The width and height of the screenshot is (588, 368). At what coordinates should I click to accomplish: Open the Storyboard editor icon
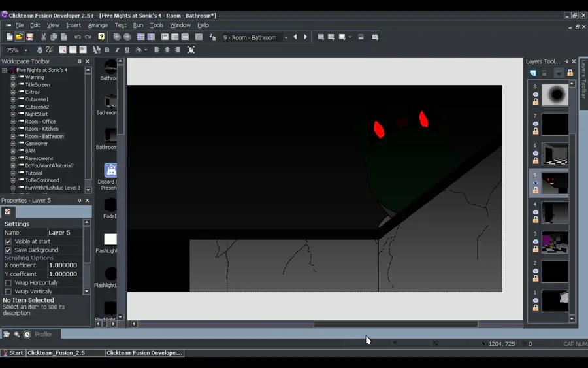pos(140,37)
